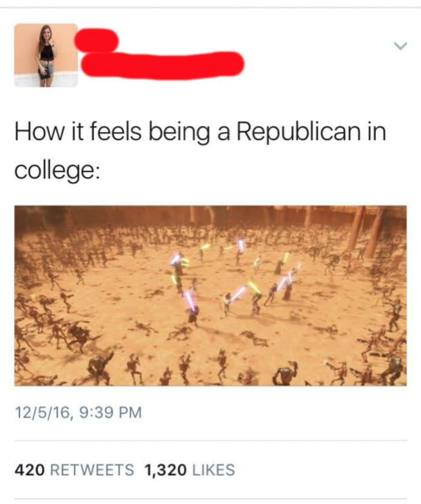View the LIKES list

(214, 470)
